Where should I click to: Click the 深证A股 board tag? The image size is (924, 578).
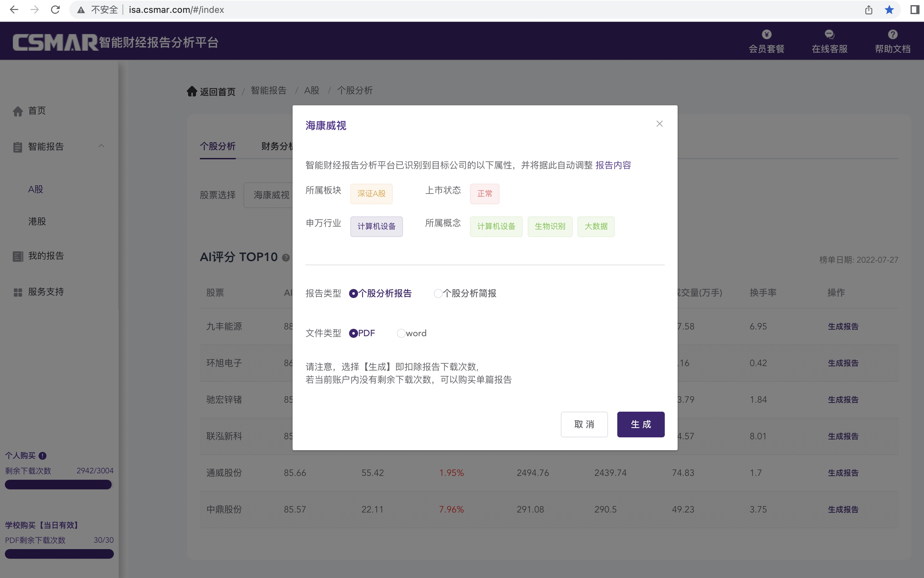372,194
